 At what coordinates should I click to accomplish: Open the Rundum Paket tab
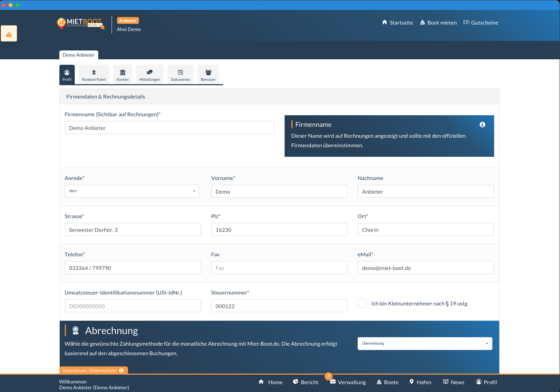click(x=94, y=75)
